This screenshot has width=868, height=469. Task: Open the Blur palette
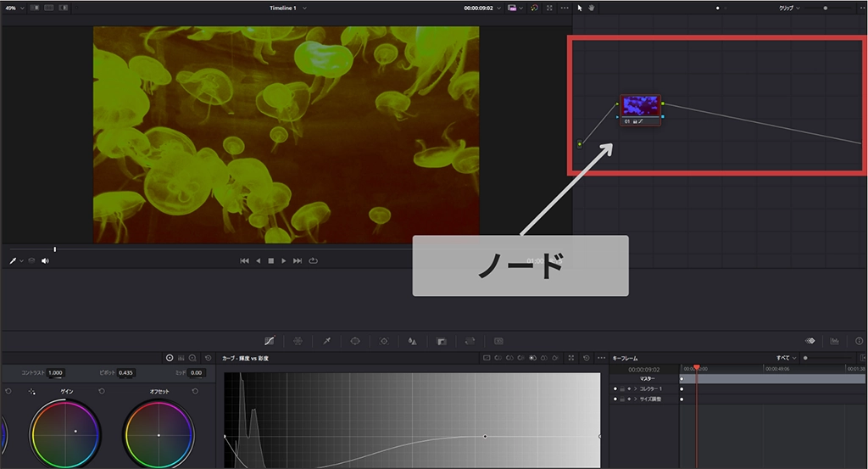coord(413,341)
